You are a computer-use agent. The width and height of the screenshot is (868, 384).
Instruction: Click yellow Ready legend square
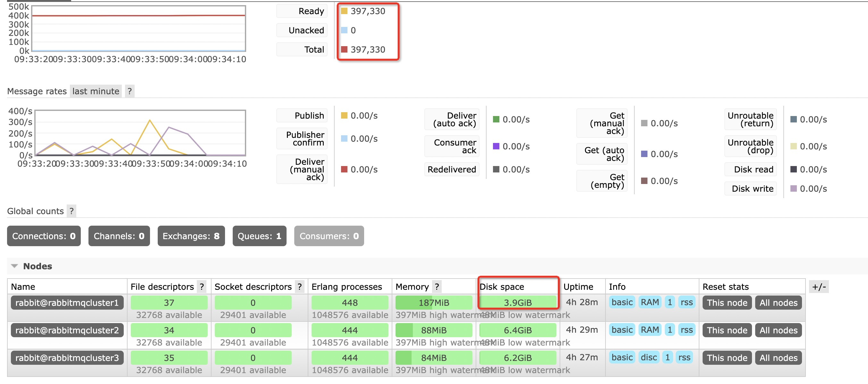point(344,11)
